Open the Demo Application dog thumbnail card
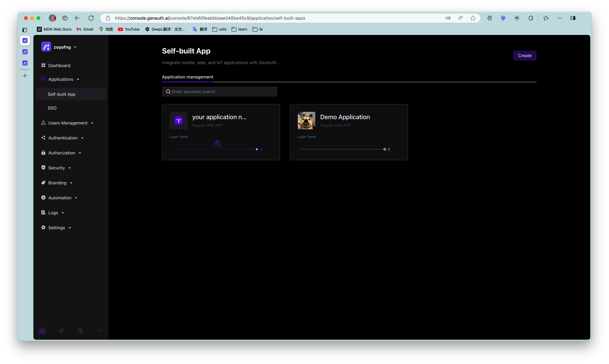Screen dimensions: 609x364 point(306,121)
